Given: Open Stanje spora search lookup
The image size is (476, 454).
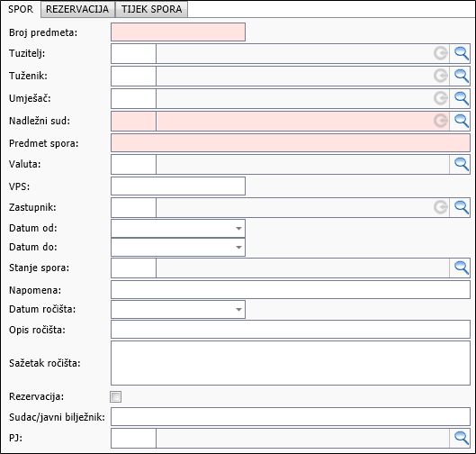Looking at the screenshot, I should point(461,268).
